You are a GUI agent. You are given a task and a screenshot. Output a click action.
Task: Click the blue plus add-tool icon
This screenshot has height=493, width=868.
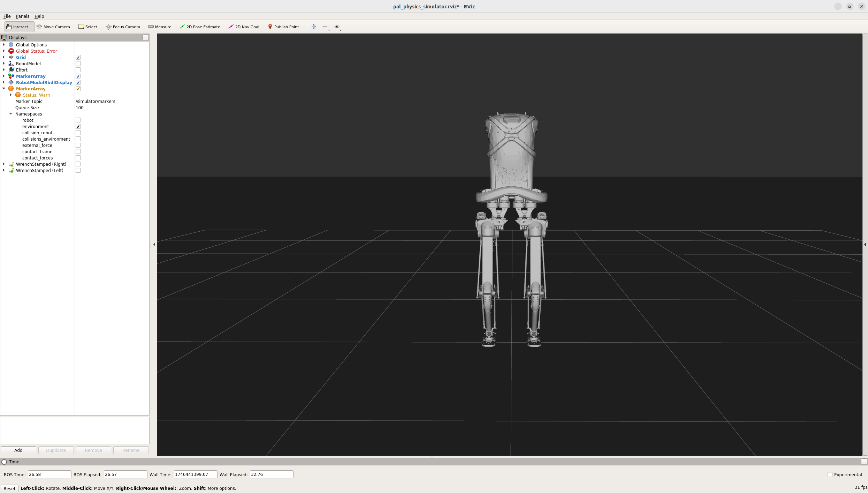click(314, 27)
